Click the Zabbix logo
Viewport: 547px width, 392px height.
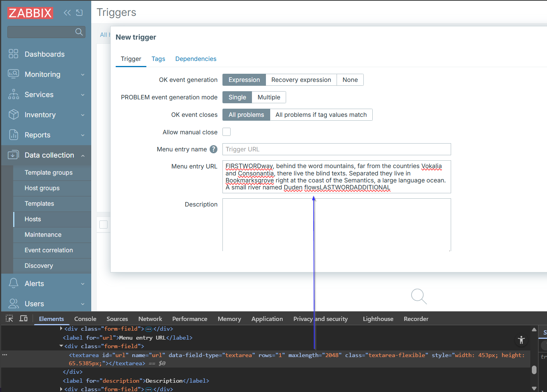click(30, 13)
